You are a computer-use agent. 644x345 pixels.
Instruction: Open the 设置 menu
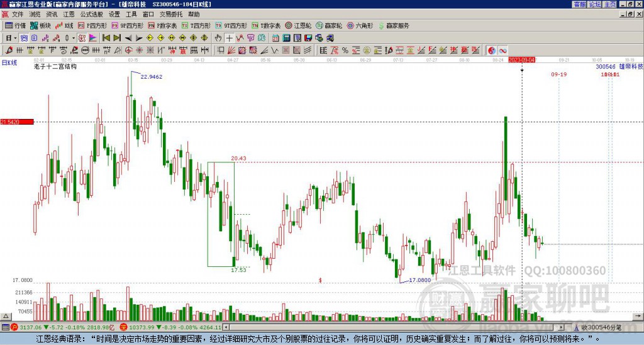point(114,14)
